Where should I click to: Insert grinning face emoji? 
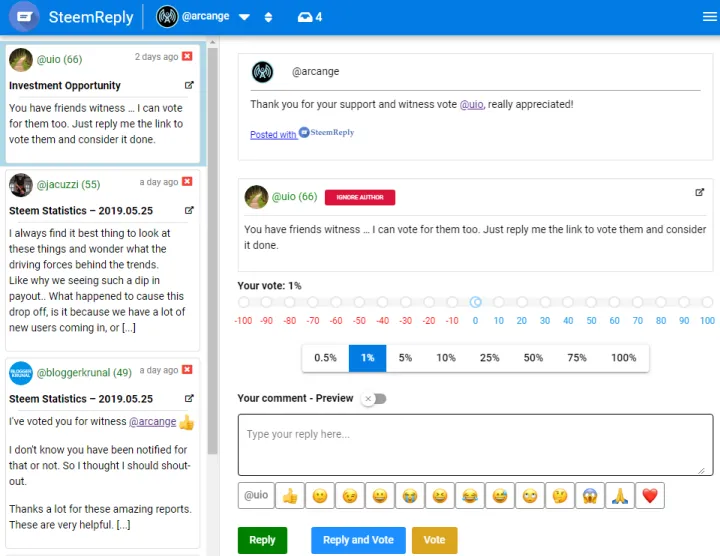pos(380,495)
